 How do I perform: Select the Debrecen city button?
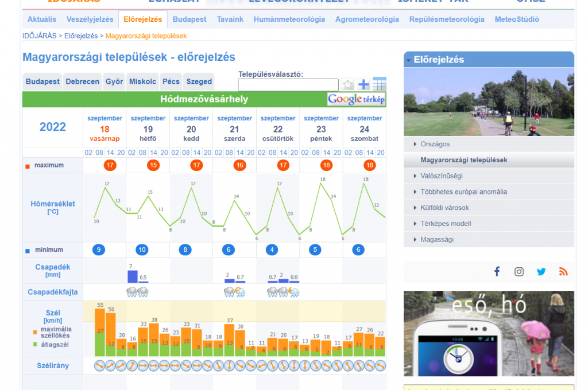pyautogui.click(x=82, y=81)
